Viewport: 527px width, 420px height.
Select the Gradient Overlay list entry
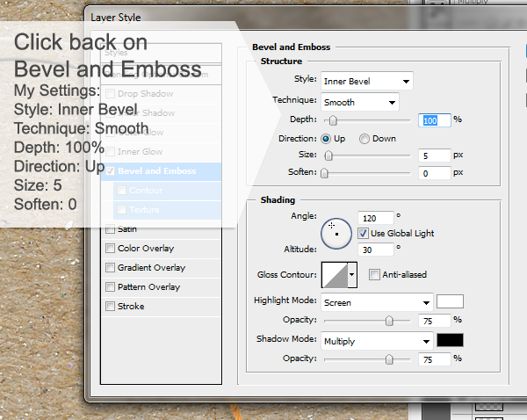[161, 268]
